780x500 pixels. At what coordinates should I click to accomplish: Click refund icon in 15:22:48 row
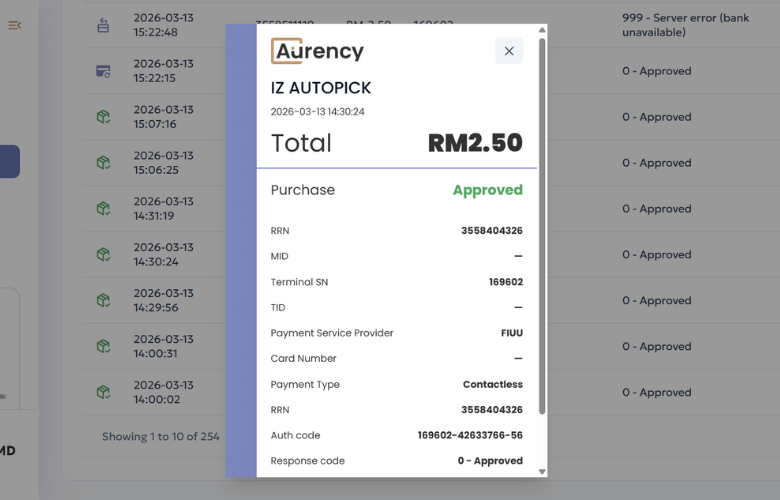[x=103, y=25]
